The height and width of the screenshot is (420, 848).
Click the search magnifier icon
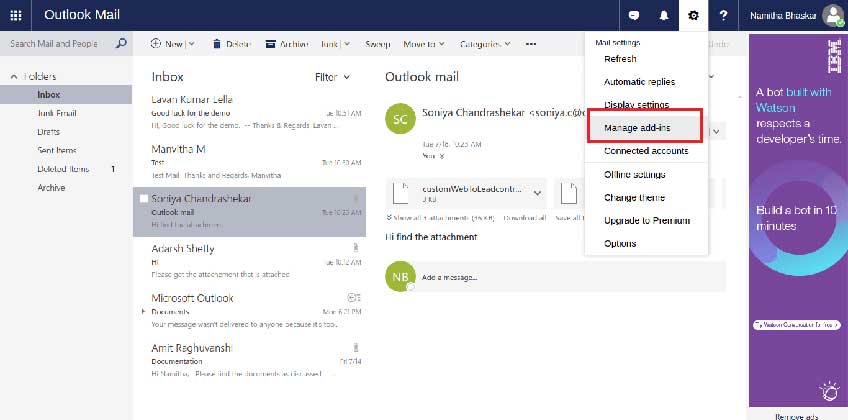pyautogui.click(x=122, y=43)
